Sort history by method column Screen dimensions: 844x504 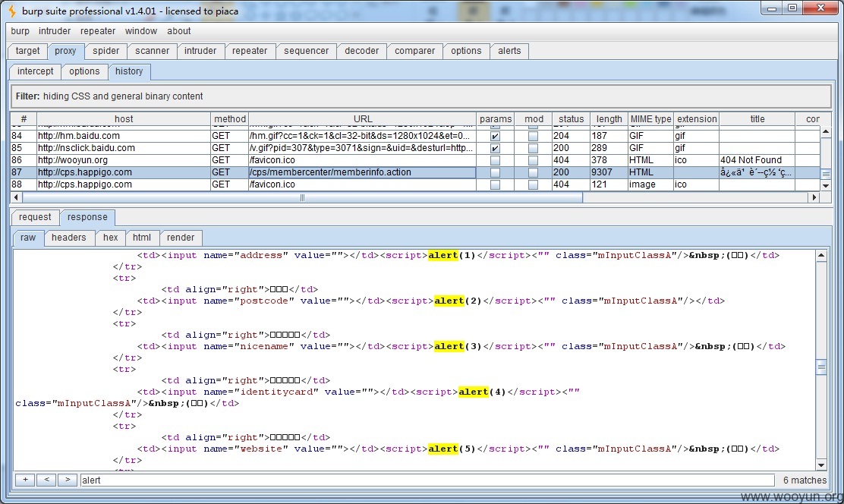click(230, 119)
